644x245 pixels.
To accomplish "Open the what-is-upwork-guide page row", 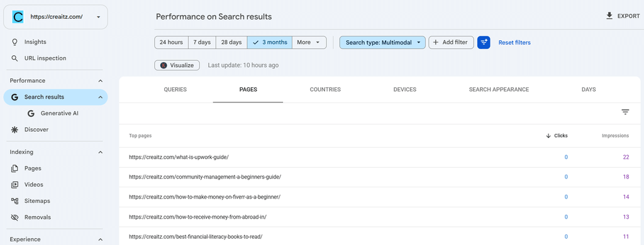I will (x=380, y=157).
